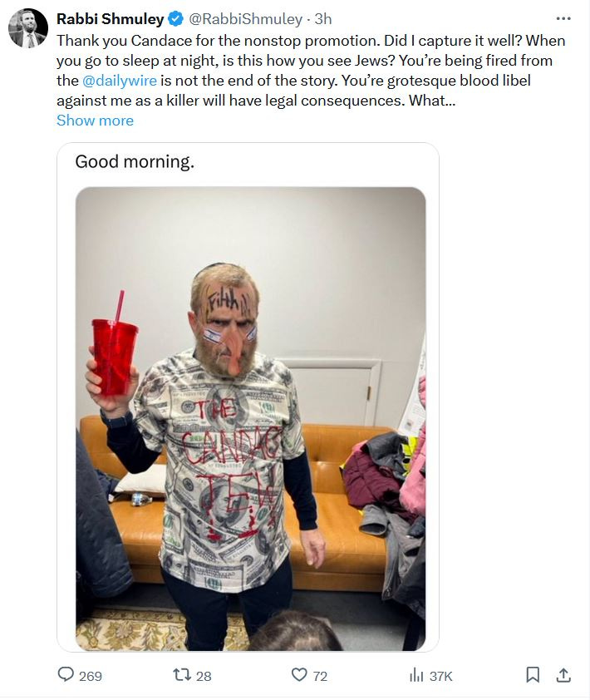Click the 269 replies count
The height and width of the screenshot is (700, 590).
point(91,676)
